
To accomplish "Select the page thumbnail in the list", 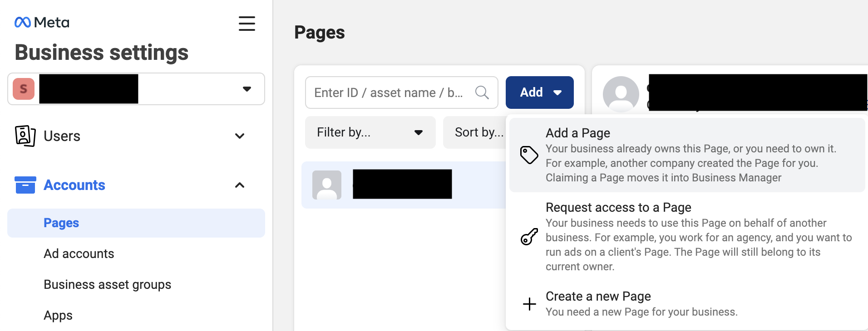I will tap(327, 185).
